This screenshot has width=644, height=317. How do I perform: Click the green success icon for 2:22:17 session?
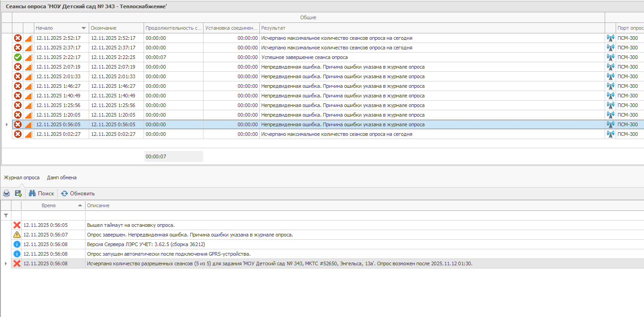click(18, 57)
